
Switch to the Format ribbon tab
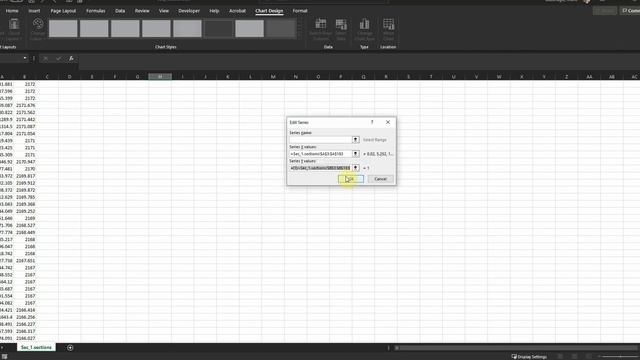coord(300,11)
